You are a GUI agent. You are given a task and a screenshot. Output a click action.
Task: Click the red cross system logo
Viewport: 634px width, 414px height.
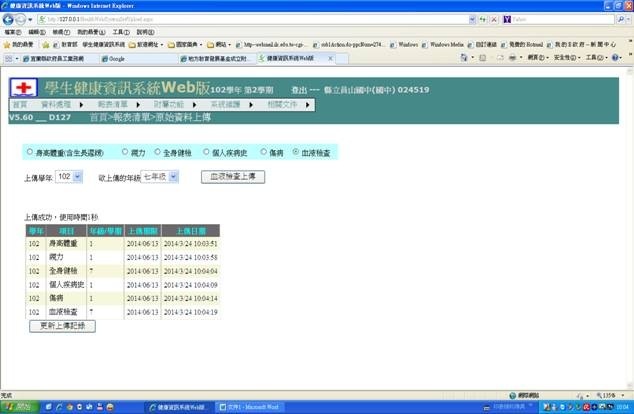[x=23, y=87]
